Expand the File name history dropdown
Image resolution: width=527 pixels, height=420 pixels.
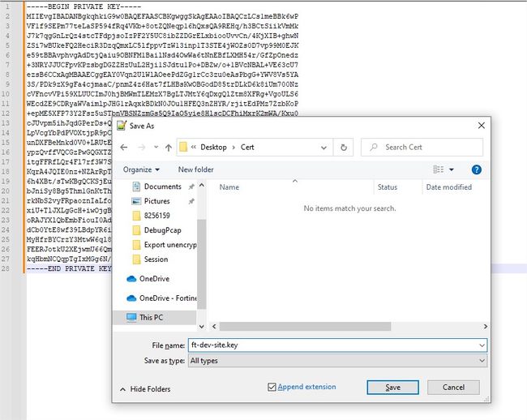click(x=482, y=345)
